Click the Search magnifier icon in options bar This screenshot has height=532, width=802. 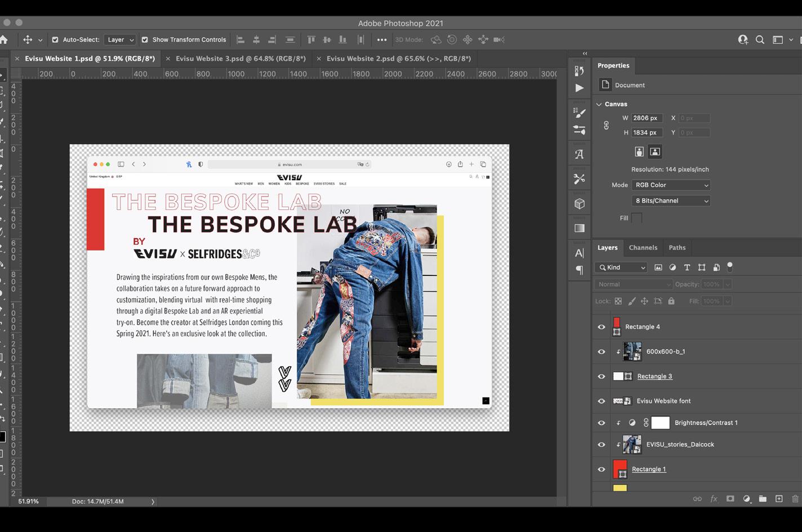coord(760,39)
